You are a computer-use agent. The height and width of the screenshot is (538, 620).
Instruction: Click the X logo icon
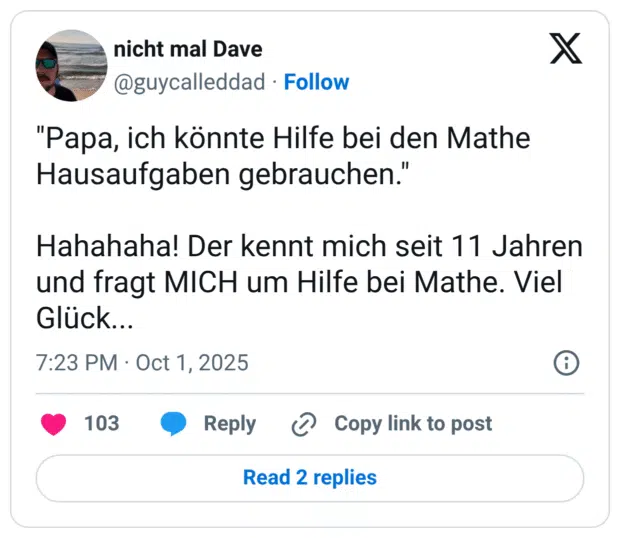566,49
